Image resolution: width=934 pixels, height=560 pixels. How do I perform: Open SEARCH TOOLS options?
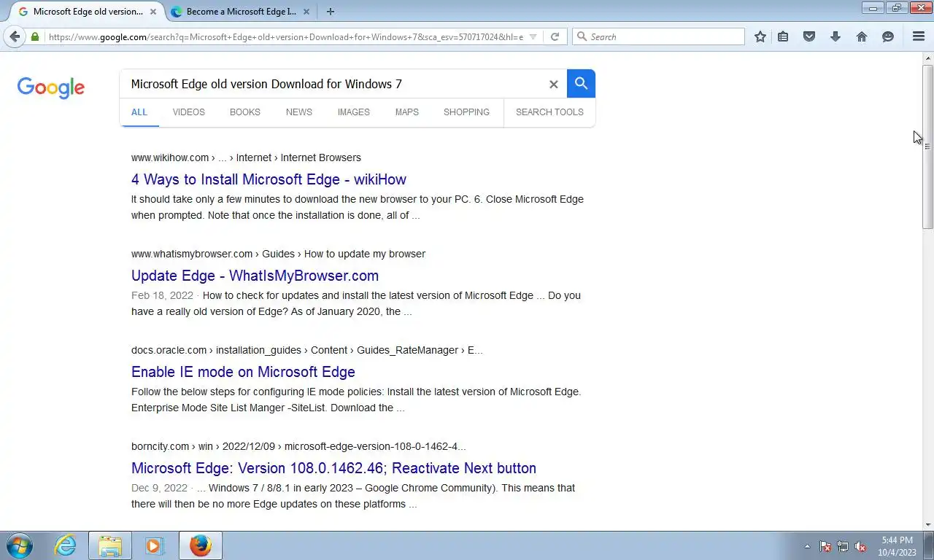[x=549, y=112]
